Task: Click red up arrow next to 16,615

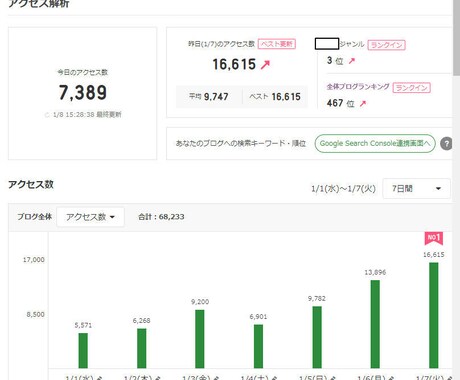Action: pos(265,64)
